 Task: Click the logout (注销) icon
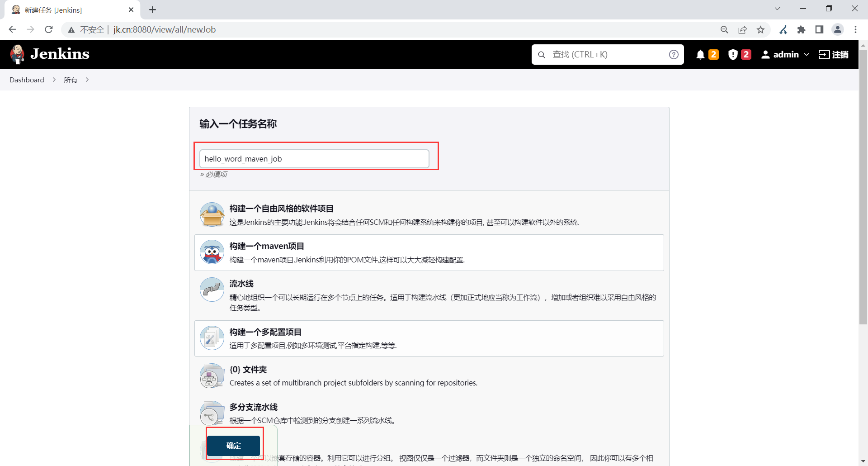click(x=824, y=55)
